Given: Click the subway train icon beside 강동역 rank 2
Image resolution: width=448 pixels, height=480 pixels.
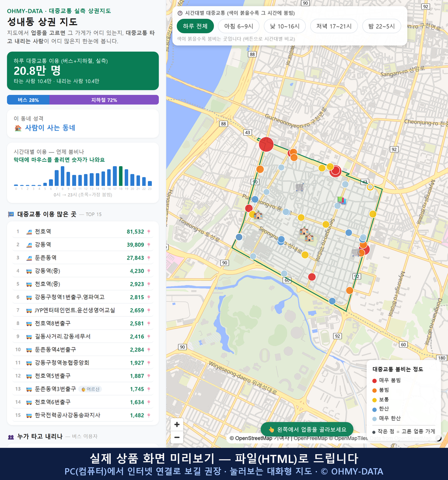Looking at the screenshot, I should point(29,245).
